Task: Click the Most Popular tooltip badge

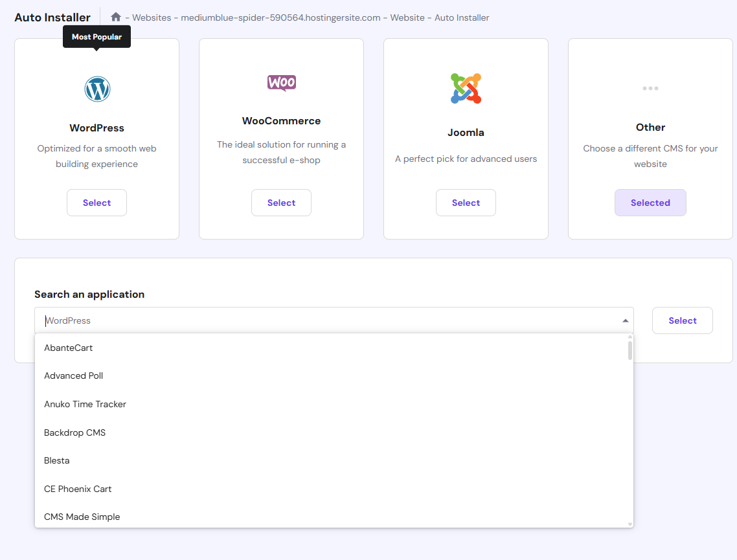Action: (x=97, y=37)
